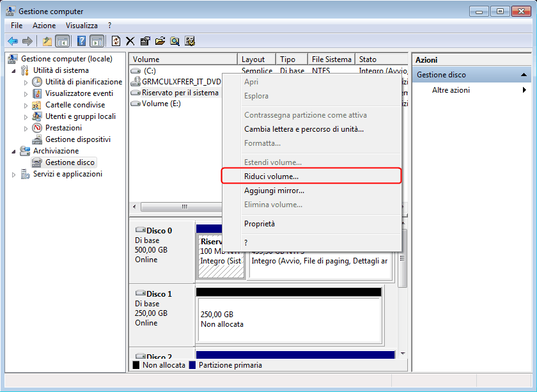Click the magnifier search toolbar icon

tap(175, 42)
